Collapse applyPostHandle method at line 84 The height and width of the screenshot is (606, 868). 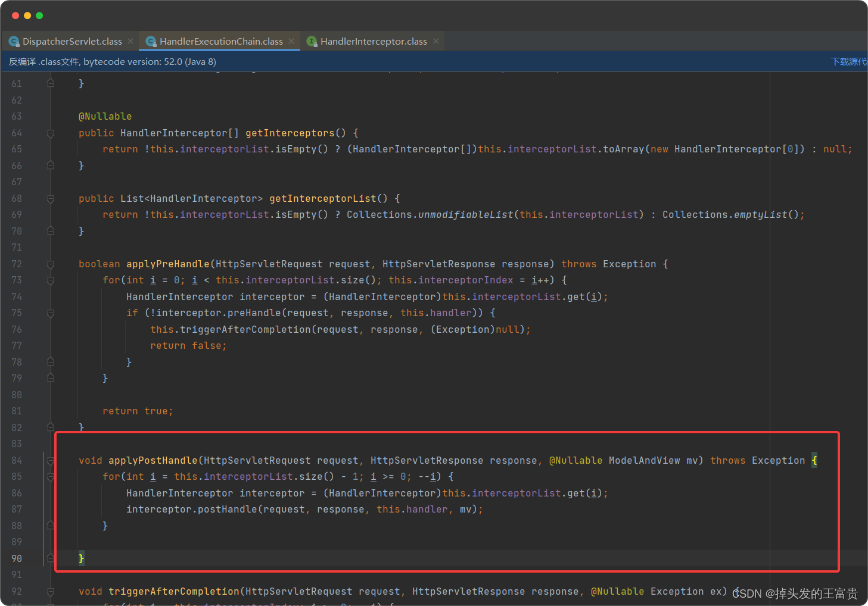click(x=51, y=461)
